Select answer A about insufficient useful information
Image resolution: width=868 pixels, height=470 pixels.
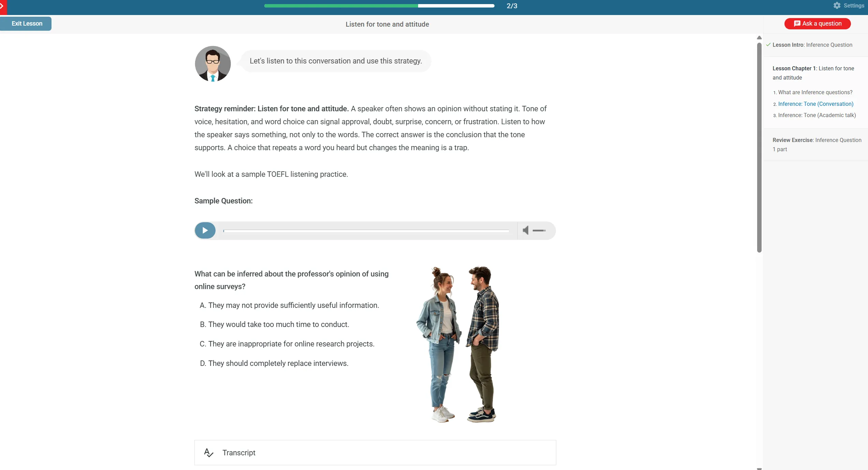coord(289,305)
